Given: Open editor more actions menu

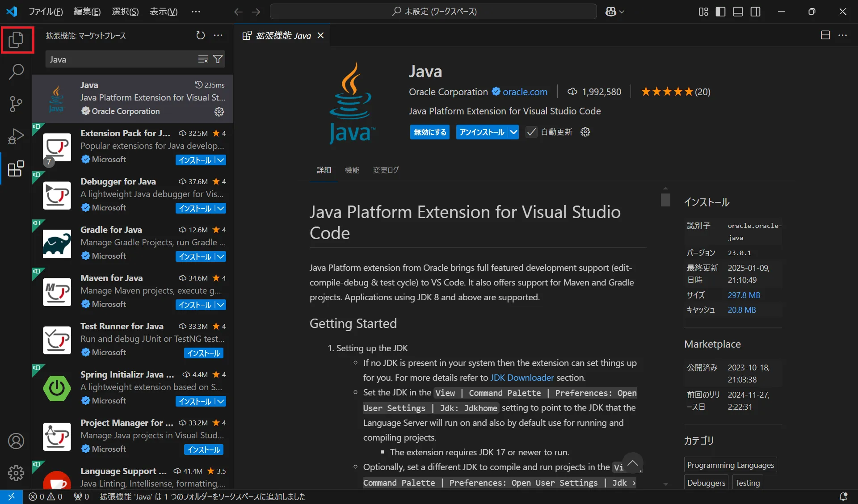Looking at the screenshot, I should [843, 35].
